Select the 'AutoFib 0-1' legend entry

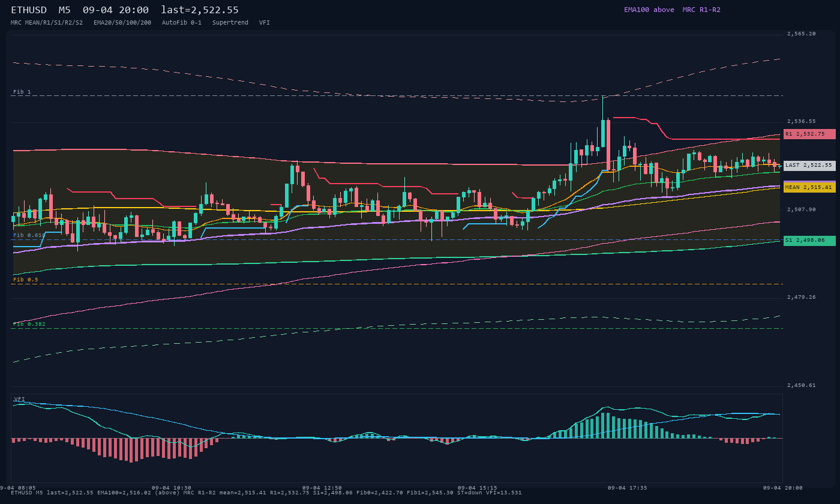(x=182, y=23)
